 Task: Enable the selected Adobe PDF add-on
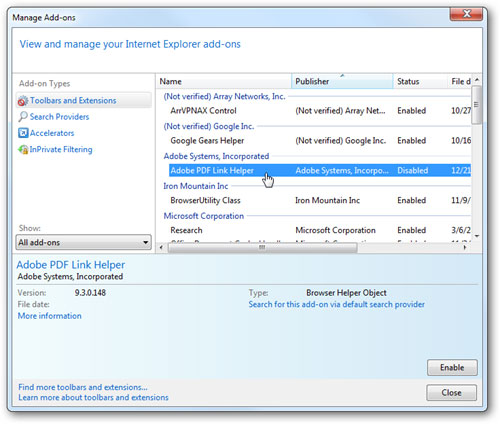[452, 367]
